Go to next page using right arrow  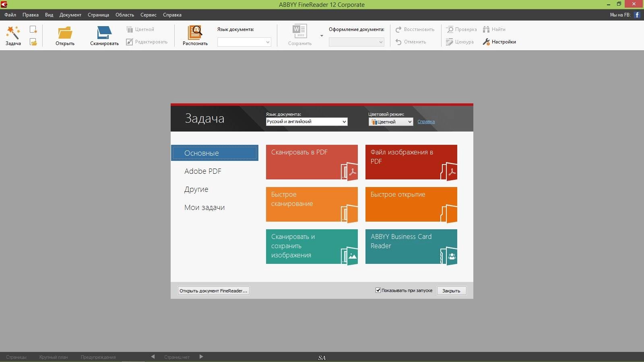pyautogui.click(x=201, y=357)
